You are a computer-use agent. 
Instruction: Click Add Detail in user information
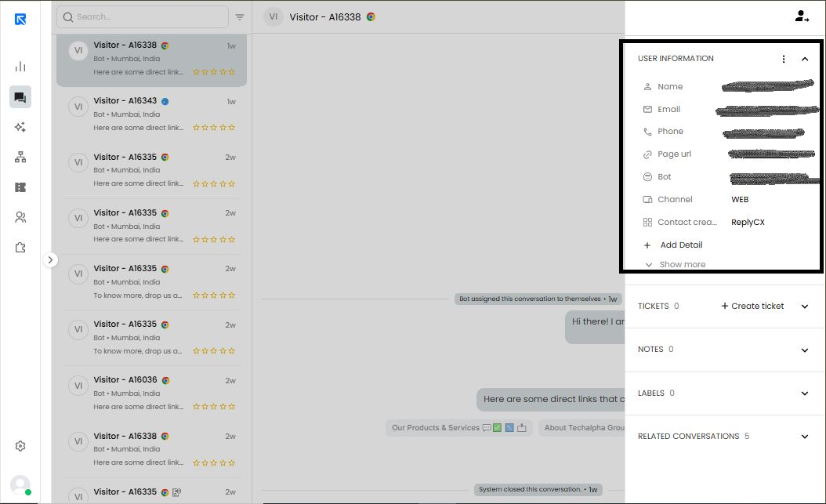coord(680,245)
